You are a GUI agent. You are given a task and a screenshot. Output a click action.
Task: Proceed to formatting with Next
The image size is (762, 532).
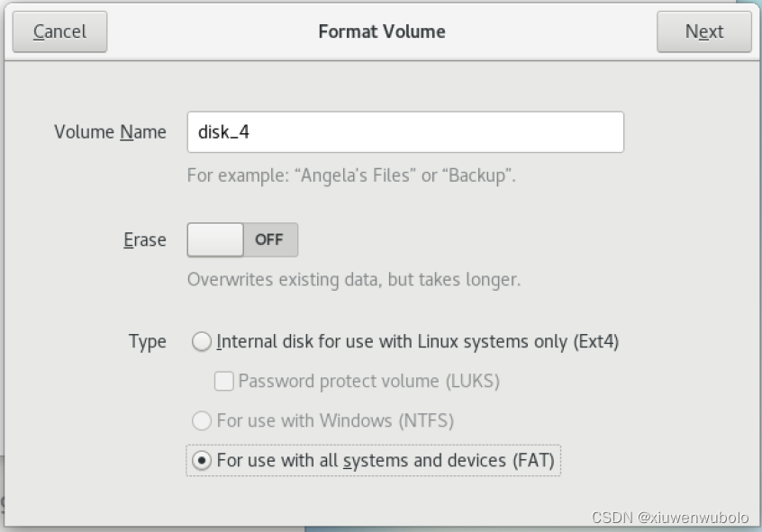point(703,31)
